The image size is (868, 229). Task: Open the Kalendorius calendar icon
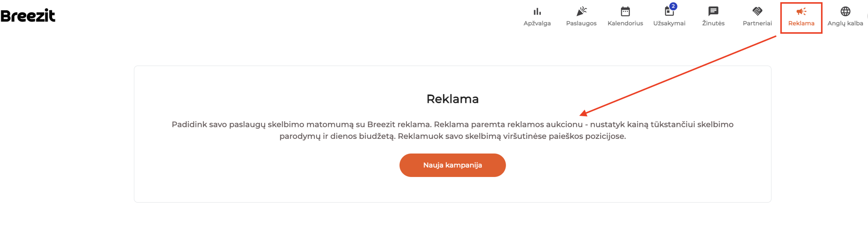(625, 11)
